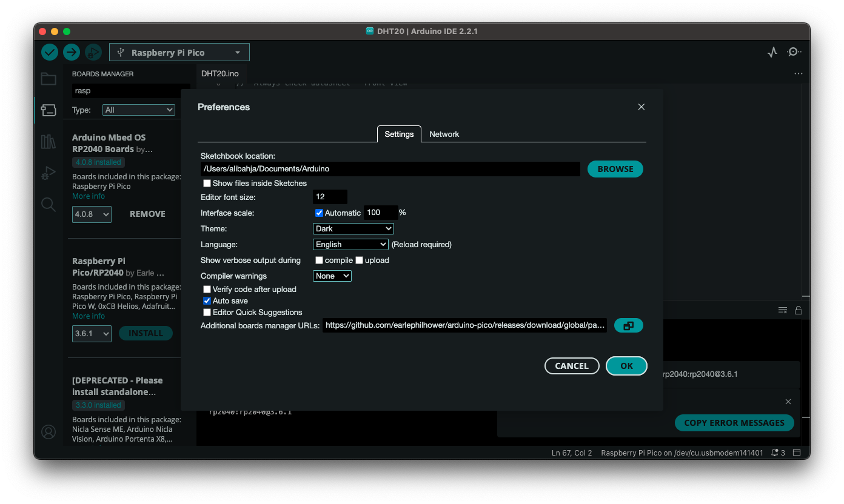Open the 3.6.1 version dropdown
The height and width of the screenshot is (504, 844).
(92, 333)
